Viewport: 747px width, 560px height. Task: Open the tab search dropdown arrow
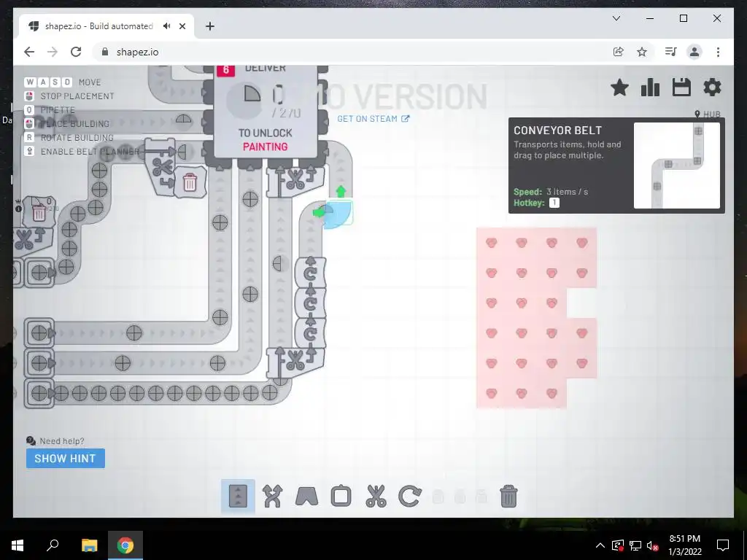click(x=616, y=18)
